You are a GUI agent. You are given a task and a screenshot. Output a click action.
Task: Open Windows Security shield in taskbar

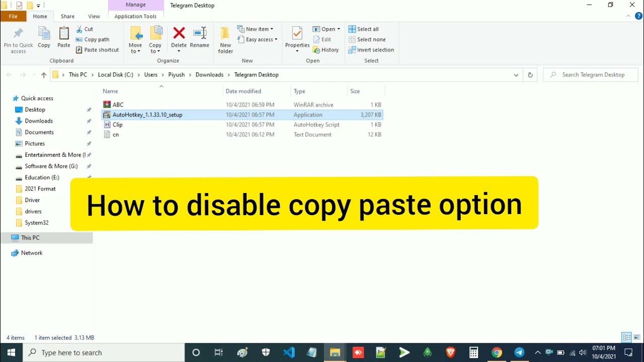266,352
